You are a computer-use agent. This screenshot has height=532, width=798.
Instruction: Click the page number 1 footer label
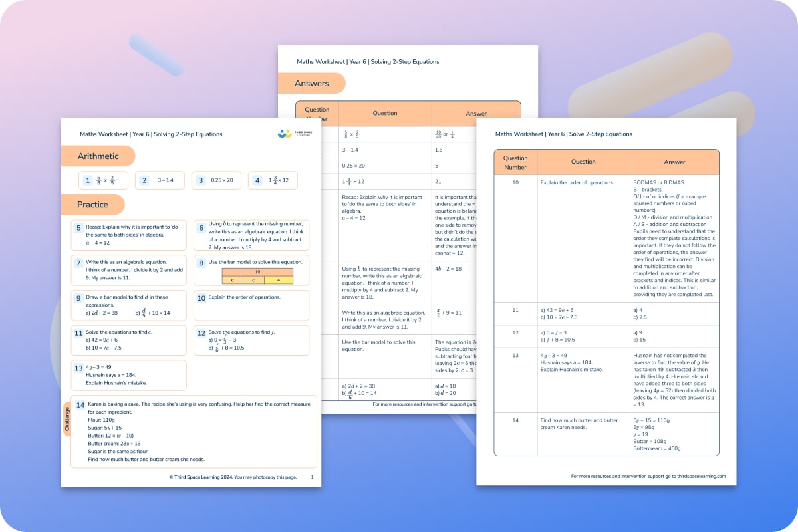coord(311,476)
